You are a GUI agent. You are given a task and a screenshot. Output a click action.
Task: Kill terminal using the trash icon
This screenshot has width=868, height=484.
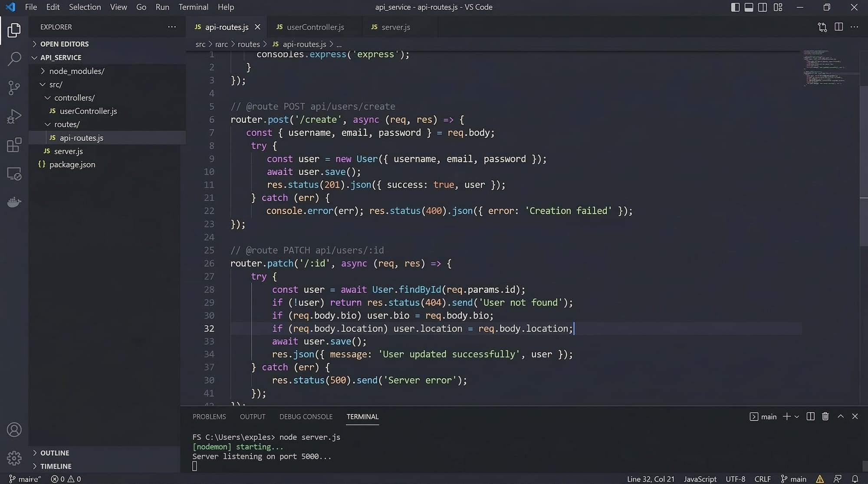click(825, 416)
